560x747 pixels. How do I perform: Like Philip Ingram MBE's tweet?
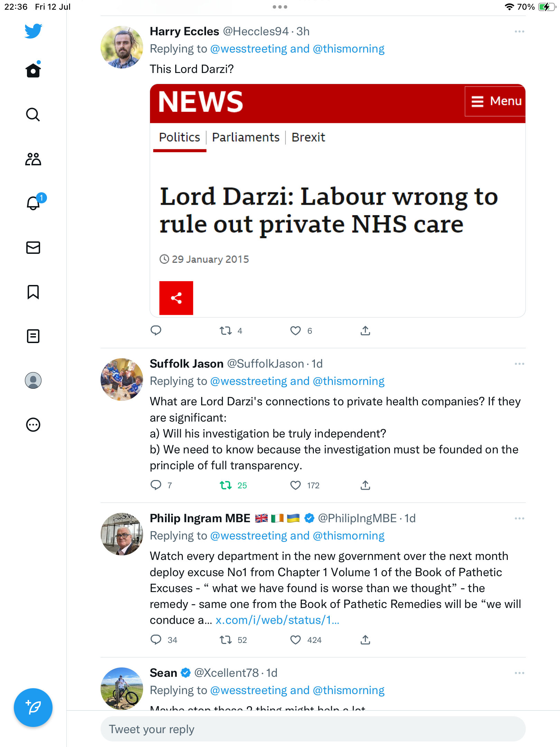tap(296, 640)
